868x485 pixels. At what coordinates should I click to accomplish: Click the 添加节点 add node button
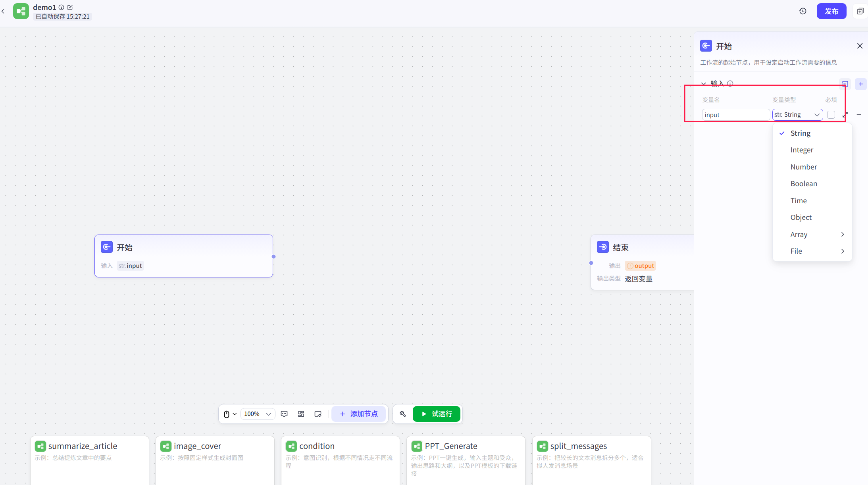[x=358, y=414]
